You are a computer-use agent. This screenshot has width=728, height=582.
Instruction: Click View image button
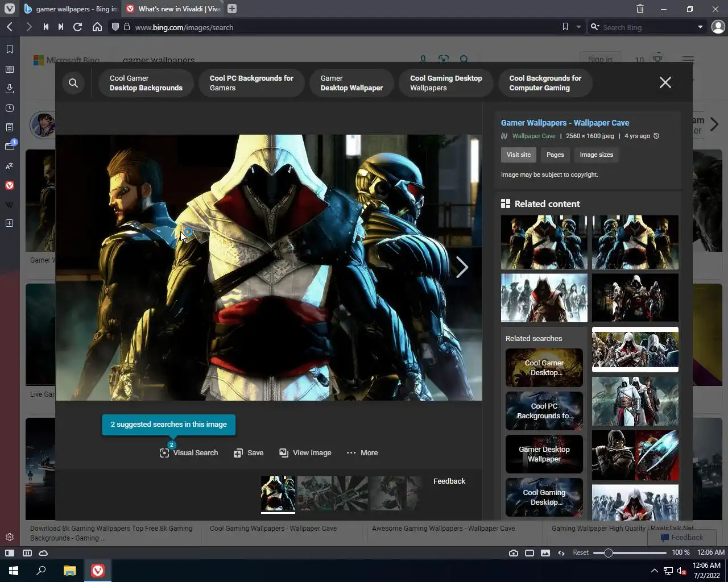pyautogui.click(x=305, y=453)
